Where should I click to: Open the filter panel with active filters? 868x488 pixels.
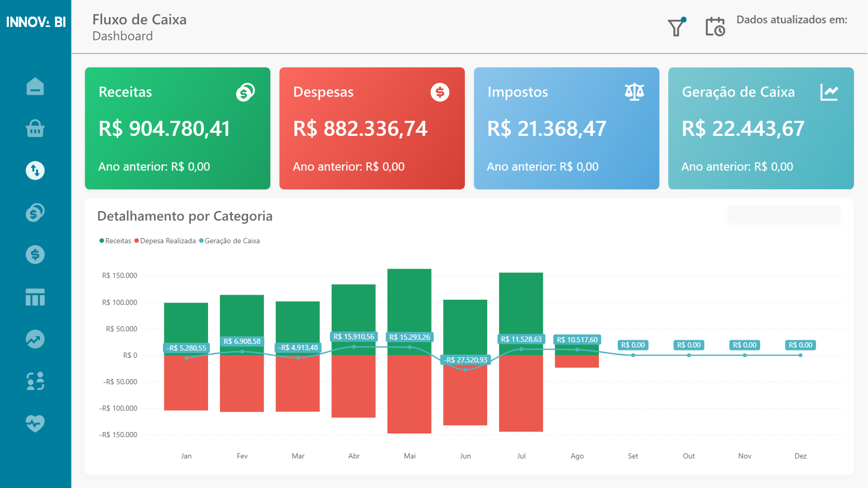pyautogui.click(x=676, y=27)
